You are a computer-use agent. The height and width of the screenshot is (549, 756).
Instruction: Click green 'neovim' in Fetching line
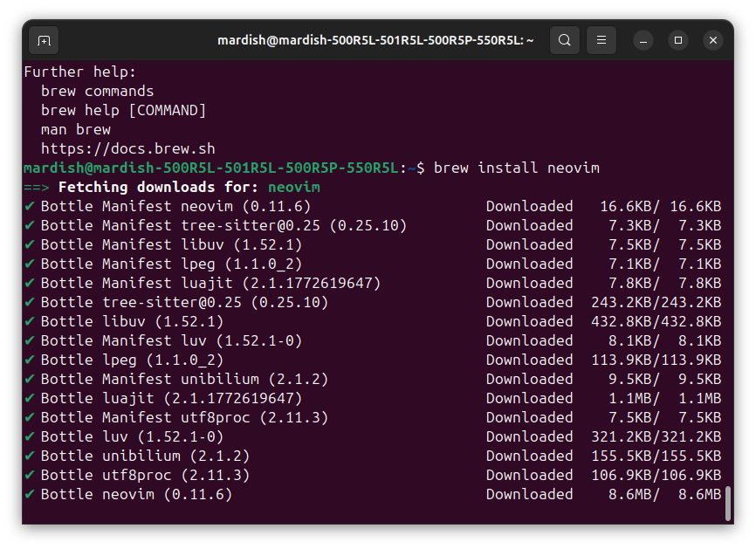tap(294, 188)
